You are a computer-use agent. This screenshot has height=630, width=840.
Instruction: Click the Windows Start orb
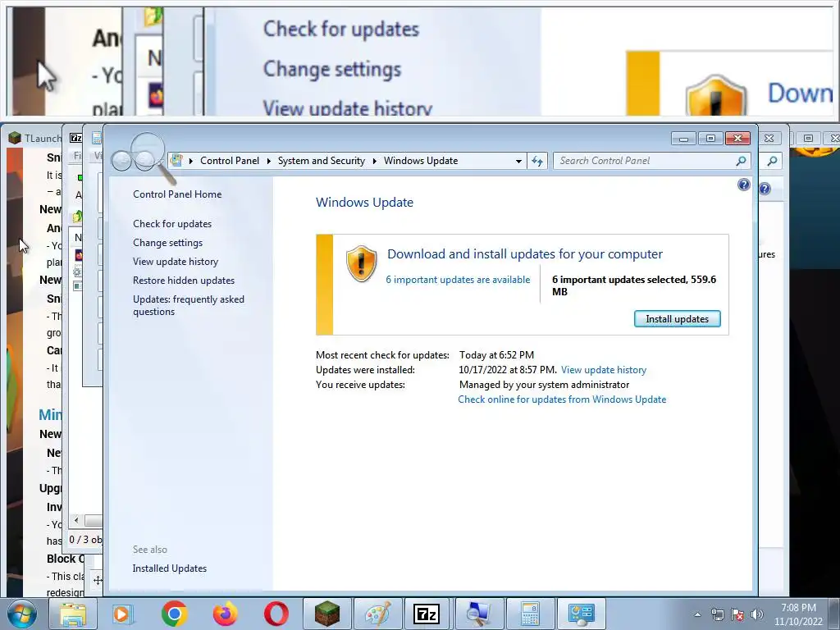click(21, 614)
